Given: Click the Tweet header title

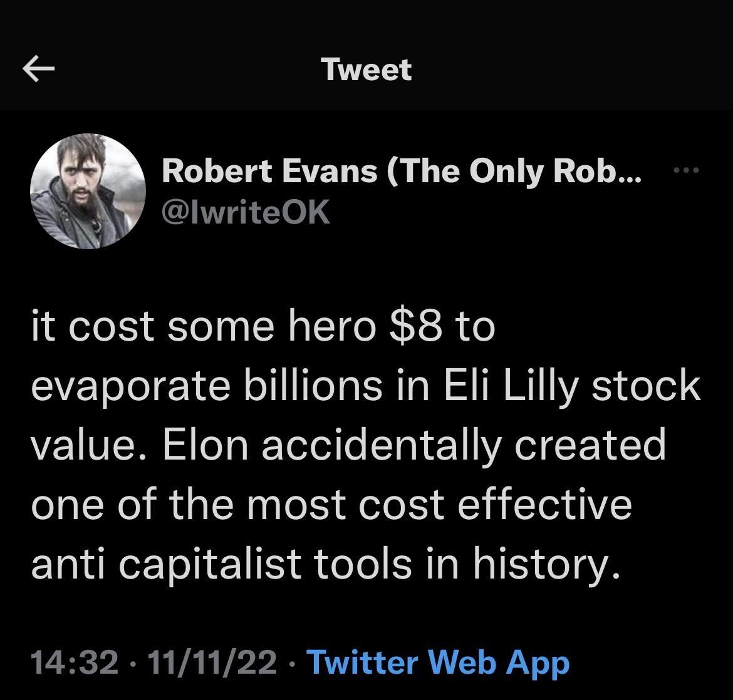Looking at the screenshot, I should (x=366, y=69).
